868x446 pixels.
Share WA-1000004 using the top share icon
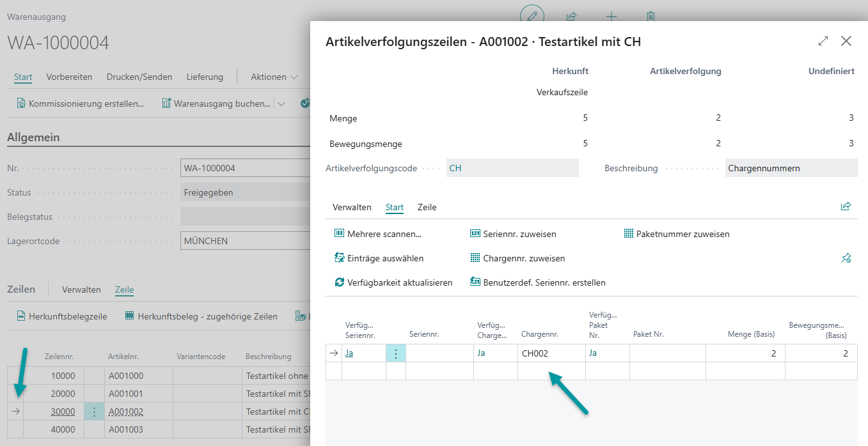click(571, 17)
